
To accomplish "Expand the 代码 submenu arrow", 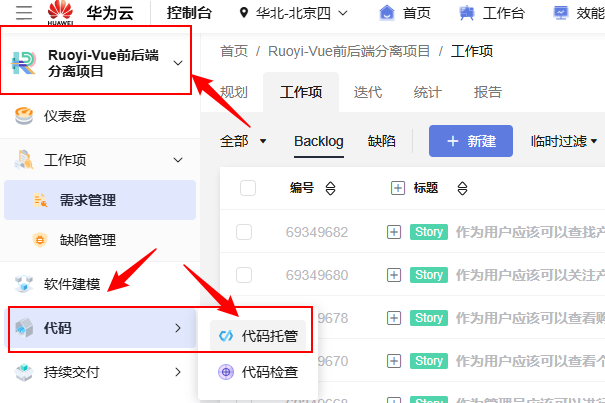I will click(178, 328).
